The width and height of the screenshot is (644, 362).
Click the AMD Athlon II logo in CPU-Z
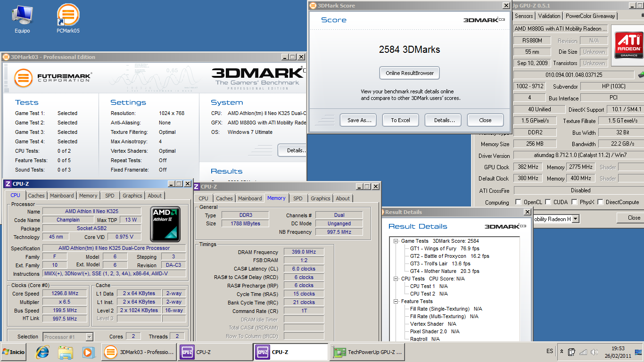point(165,224)
